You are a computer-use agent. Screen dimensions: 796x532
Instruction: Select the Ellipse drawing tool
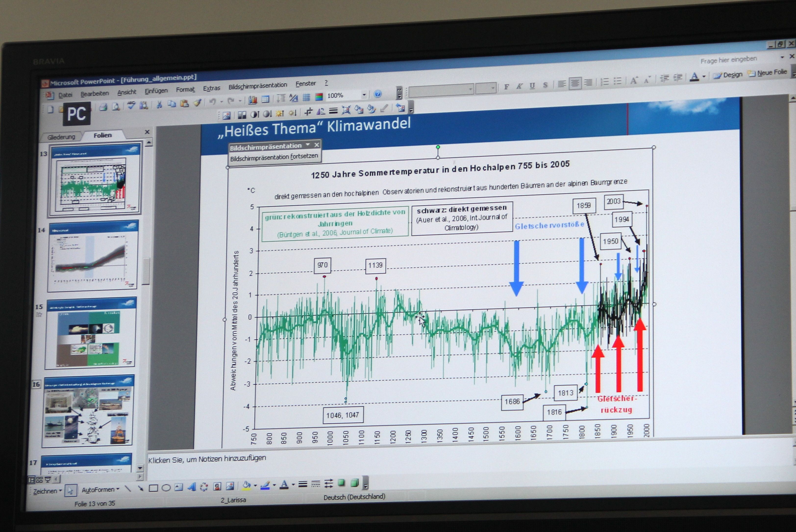[x=166, y=488]
